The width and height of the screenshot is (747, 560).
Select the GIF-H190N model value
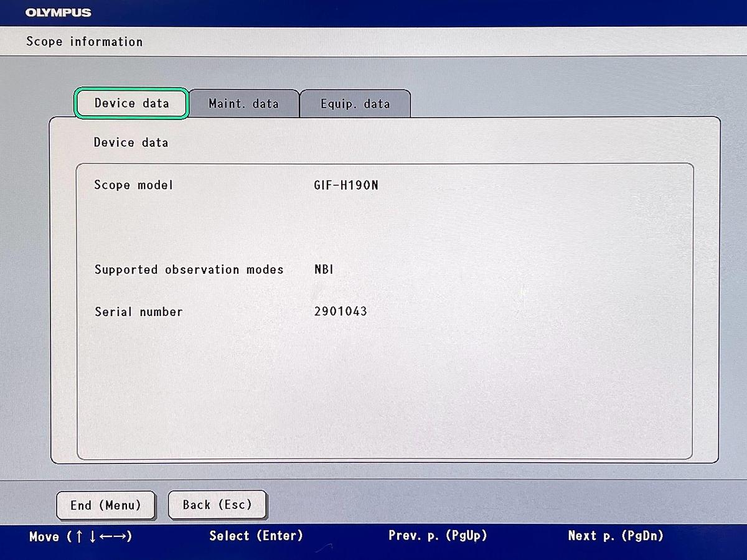pos(346,185)
